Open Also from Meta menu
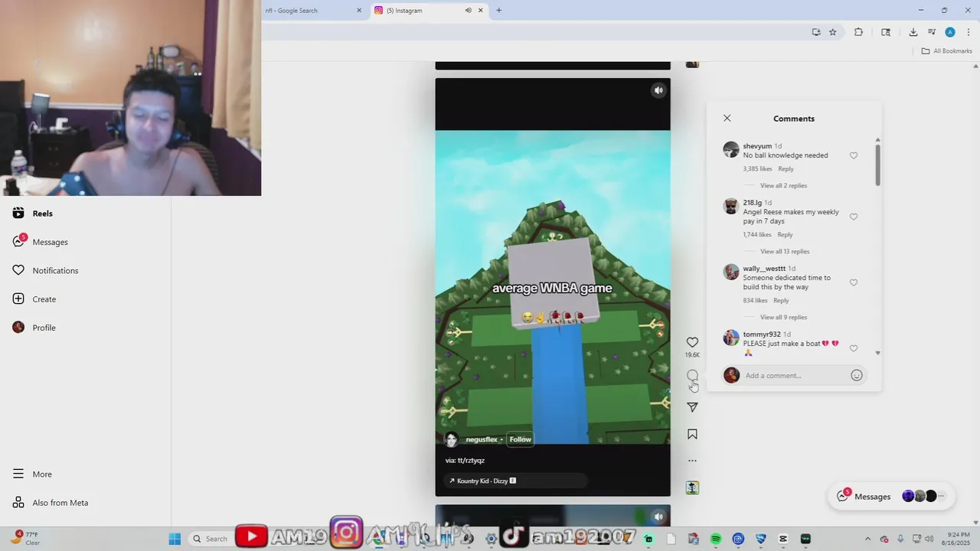 (51, 503)
